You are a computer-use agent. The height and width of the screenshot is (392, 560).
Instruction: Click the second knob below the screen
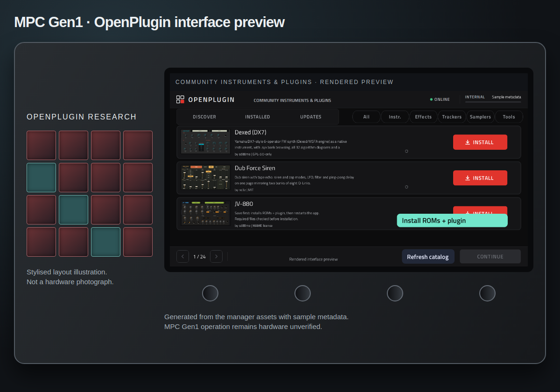tap(302, 293)
